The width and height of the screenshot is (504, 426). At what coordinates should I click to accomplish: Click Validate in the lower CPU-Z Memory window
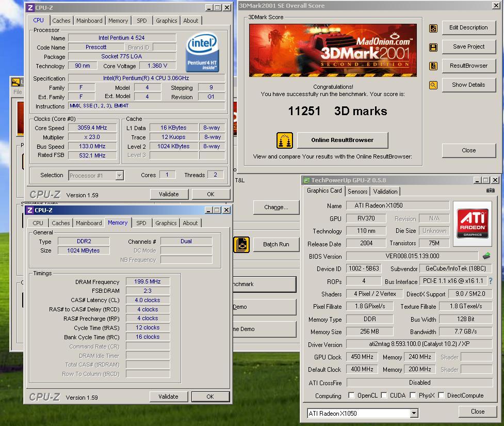coord(168,397)
